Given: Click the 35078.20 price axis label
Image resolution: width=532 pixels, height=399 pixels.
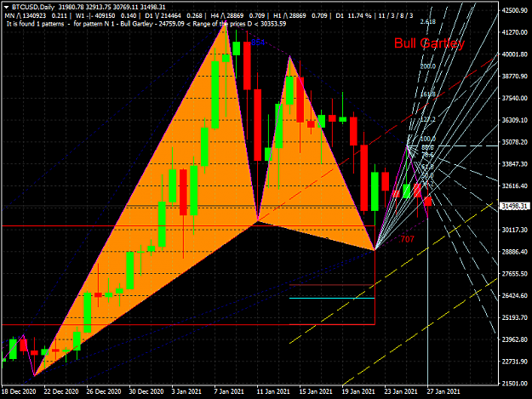Looking at the screenshot, I should tap(515, 142).
